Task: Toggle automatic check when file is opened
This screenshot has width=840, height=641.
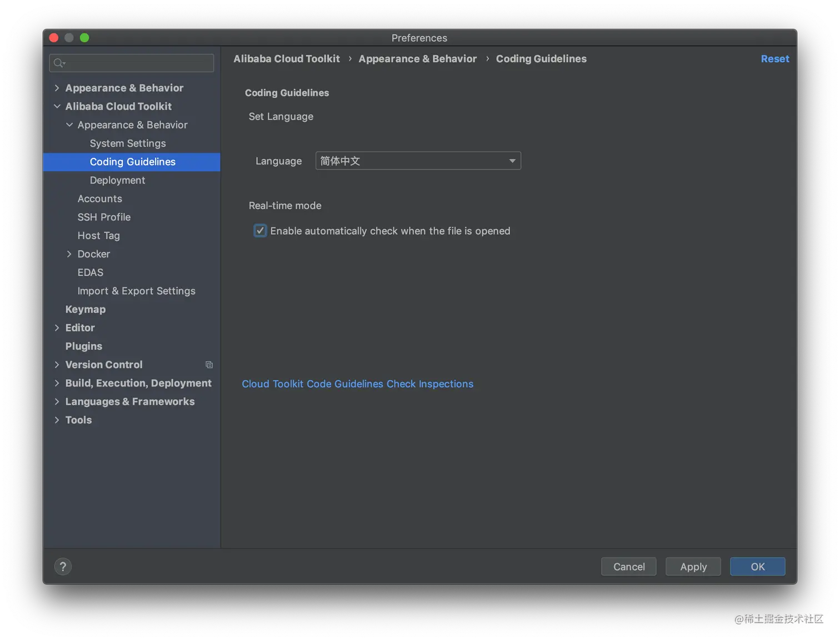Action: 260,231
